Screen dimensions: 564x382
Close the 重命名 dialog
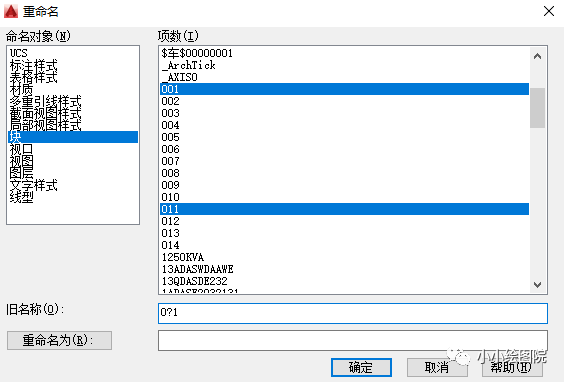point(549,11)
